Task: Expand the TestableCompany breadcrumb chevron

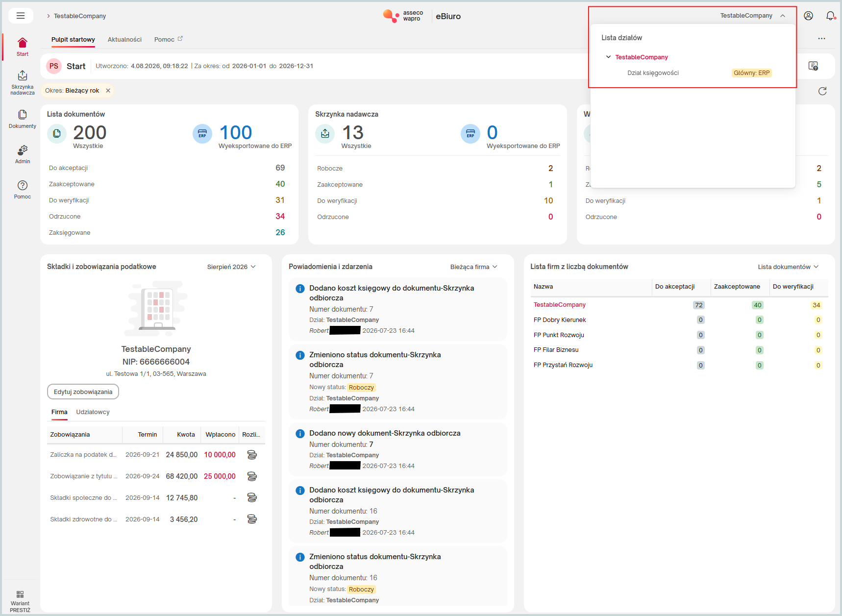Action: 49,16
